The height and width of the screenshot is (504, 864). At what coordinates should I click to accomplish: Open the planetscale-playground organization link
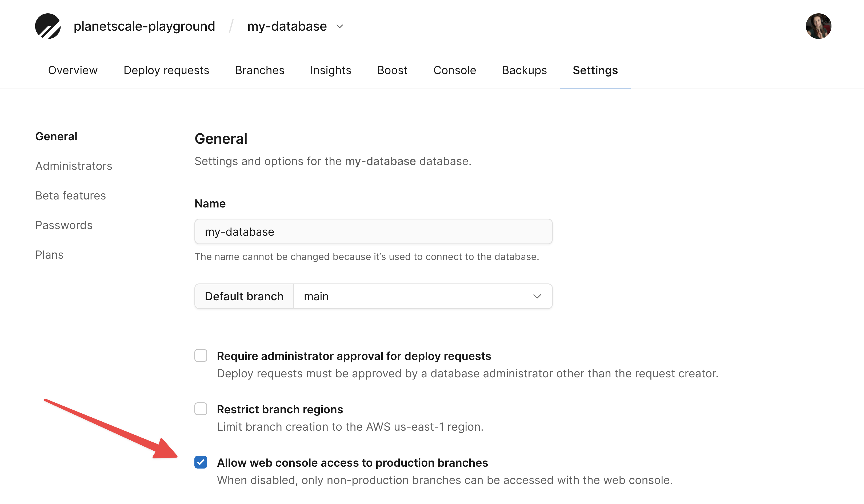pos(144,26)
